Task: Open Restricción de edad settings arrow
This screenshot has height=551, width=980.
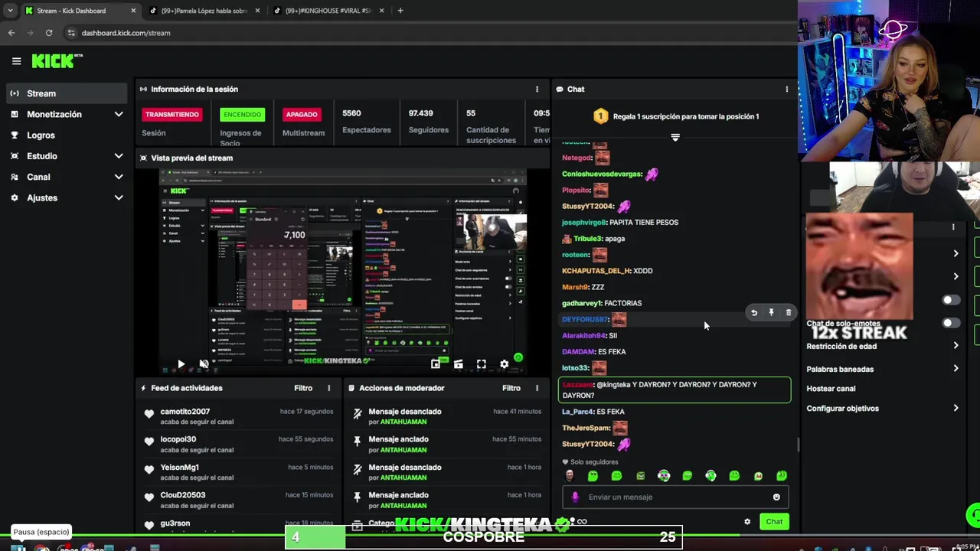Action: click(x=955, y=346)
